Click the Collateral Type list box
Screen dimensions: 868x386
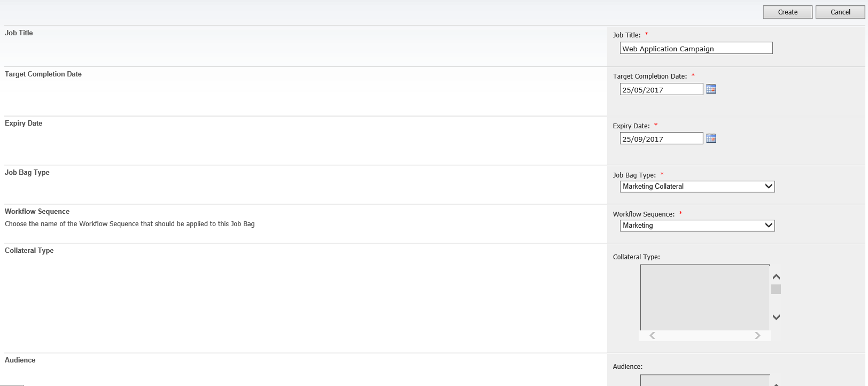pos(705,297)
